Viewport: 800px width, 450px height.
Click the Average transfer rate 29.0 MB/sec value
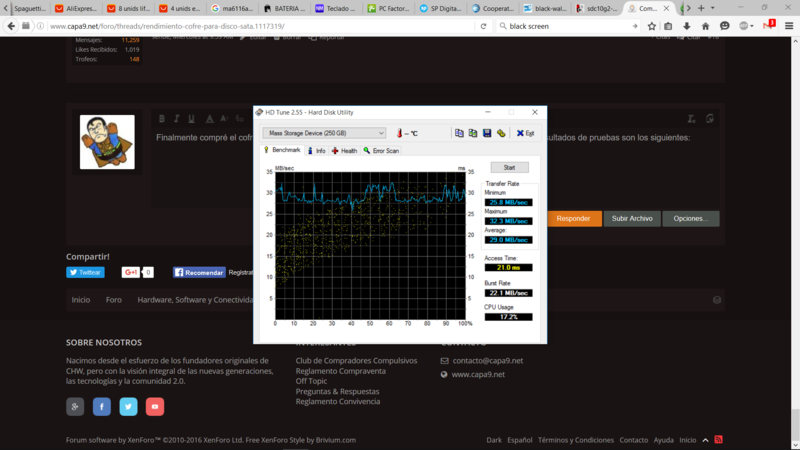click(x=508, y=240)
